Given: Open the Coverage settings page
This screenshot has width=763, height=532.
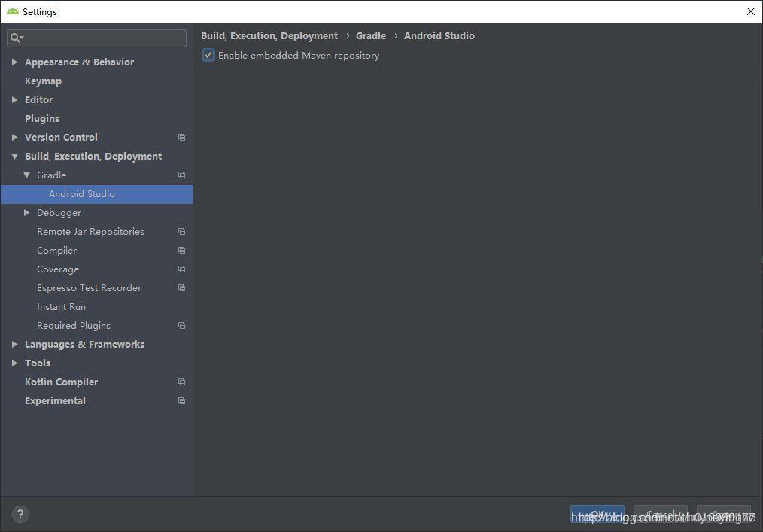Looking at the screenshot, I should [58, 269].
